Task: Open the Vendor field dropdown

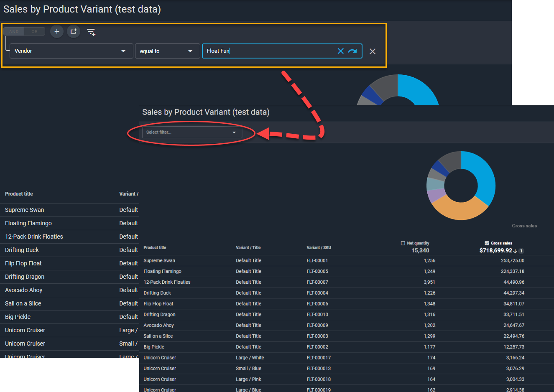Action: point(71,51)
